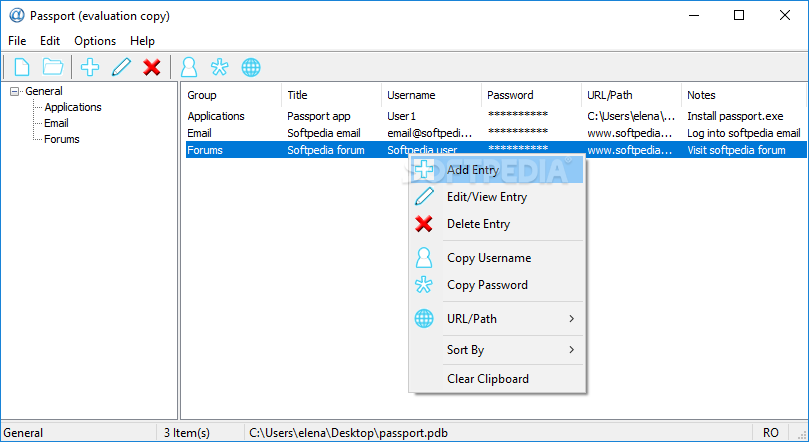The height and width of the screenshot is (442, 809).
Task: Click the person icon beside Copy Username
Action: click(424, 257)
